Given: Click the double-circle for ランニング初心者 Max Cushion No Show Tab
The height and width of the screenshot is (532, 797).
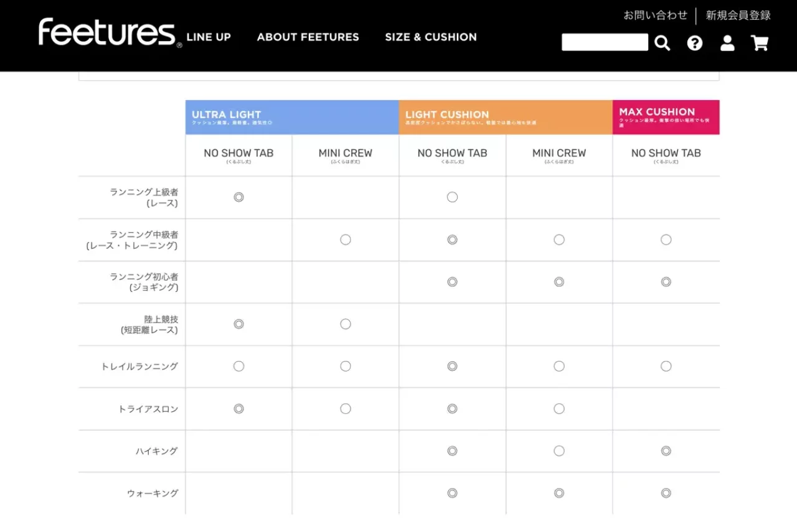Looking at the screenshot, I should pyautogui.click(x=666, y=282).
